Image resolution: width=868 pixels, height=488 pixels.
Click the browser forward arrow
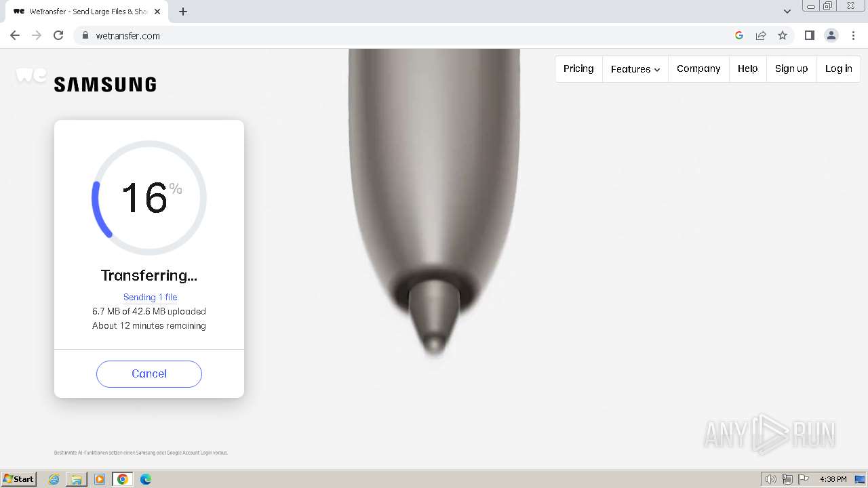[37, 35]
